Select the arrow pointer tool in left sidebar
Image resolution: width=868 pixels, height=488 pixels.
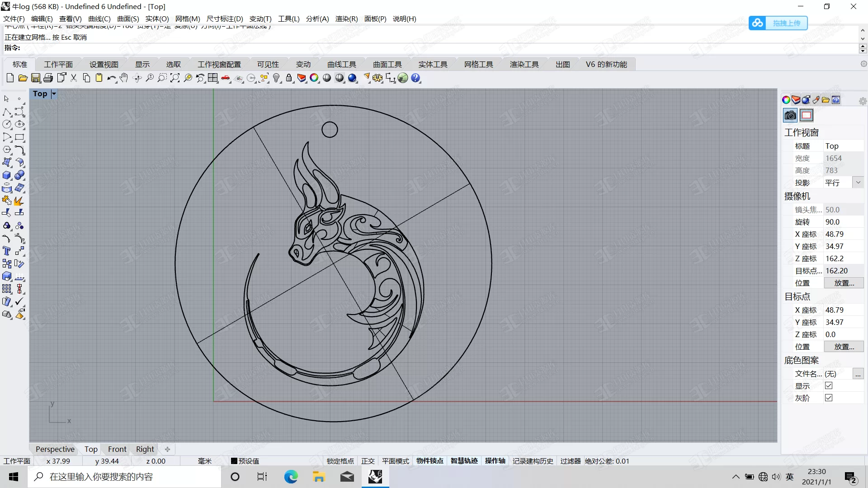7,99
